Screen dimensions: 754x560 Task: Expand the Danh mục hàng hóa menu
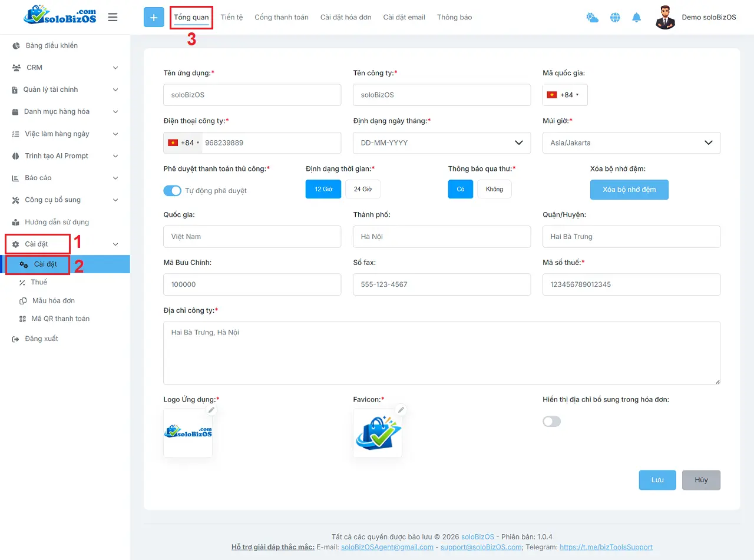pos(115,112)
